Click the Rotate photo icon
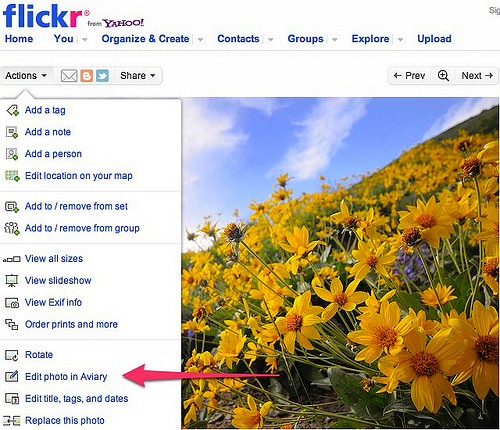This screenshot has height=430, width=500. 12,355
